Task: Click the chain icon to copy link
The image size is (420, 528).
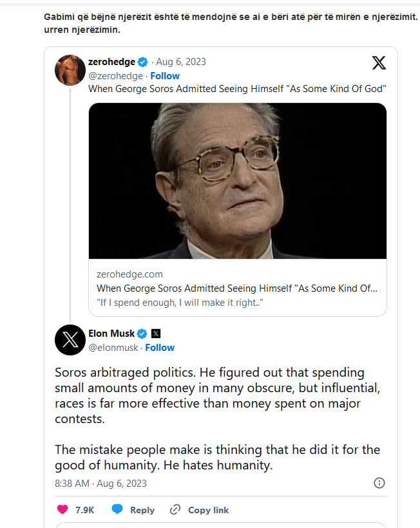Action: point(175,510)
